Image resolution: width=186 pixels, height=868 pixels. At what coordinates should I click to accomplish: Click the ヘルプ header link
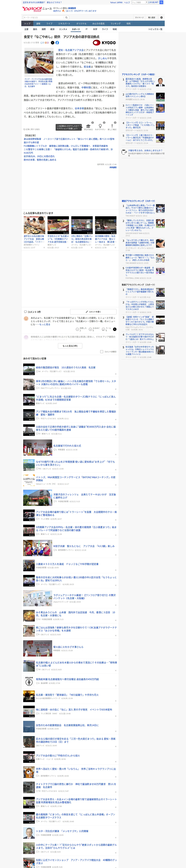[127, 2]
